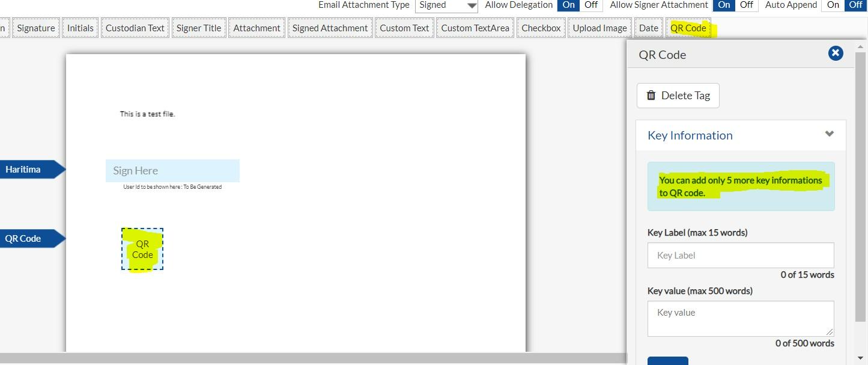Turn Allow Signer Attachment Off

click(747, 5)
